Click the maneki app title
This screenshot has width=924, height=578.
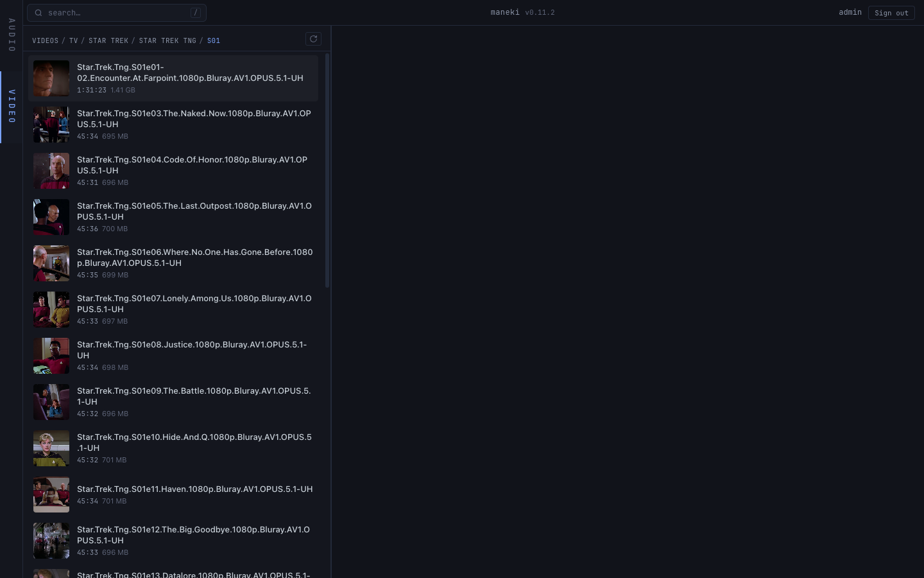[505, 12]
